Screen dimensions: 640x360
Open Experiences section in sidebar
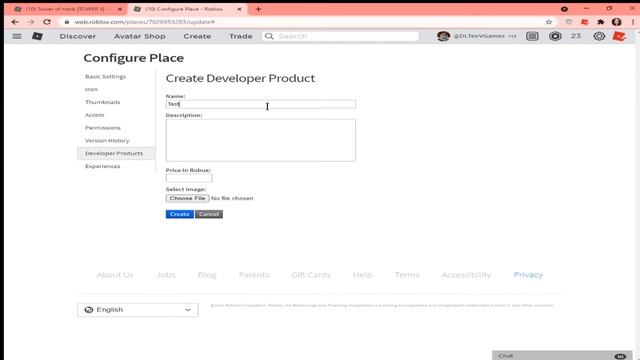[102, 166]
